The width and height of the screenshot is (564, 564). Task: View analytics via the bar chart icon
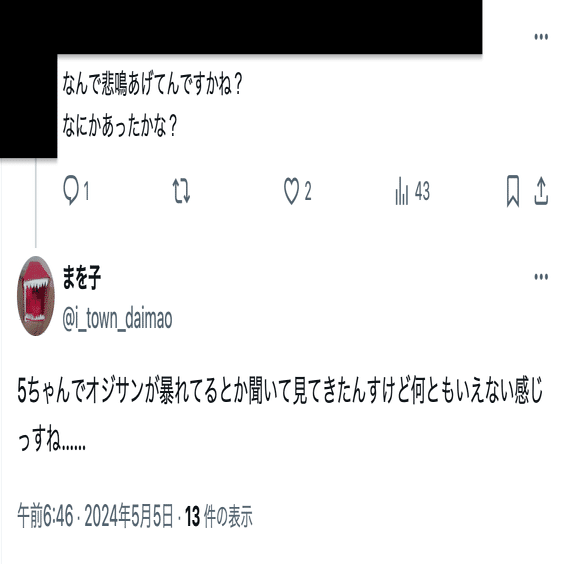[x=402, y=191]
